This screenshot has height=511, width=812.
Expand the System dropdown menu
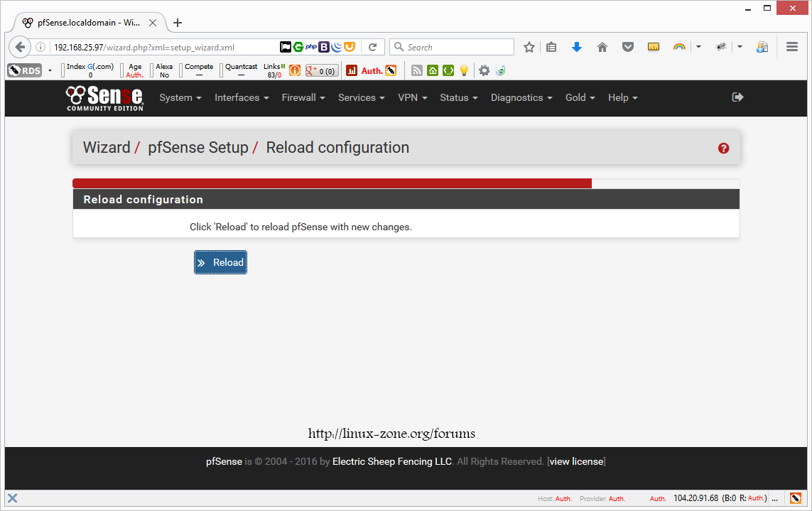180,98
